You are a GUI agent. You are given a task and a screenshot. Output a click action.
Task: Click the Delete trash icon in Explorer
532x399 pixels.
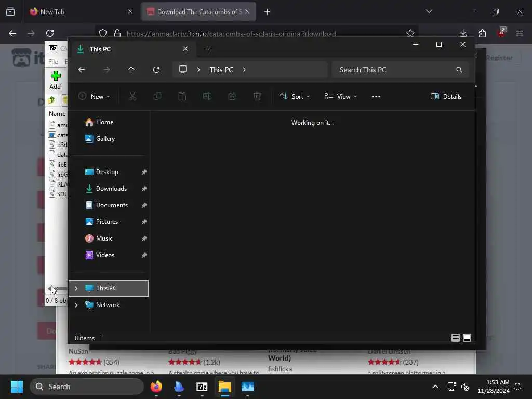click(257, 96)
